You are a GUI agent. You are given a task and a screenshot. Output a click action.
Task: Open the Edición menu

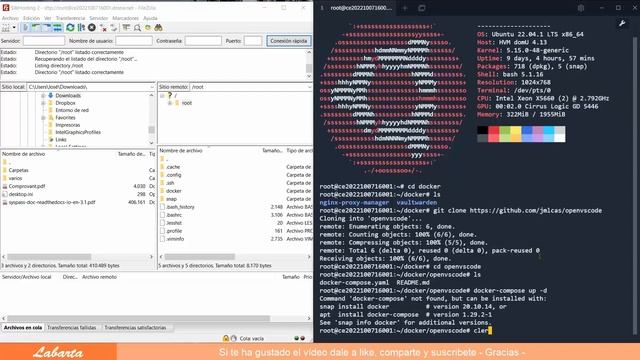coord(31,18)
